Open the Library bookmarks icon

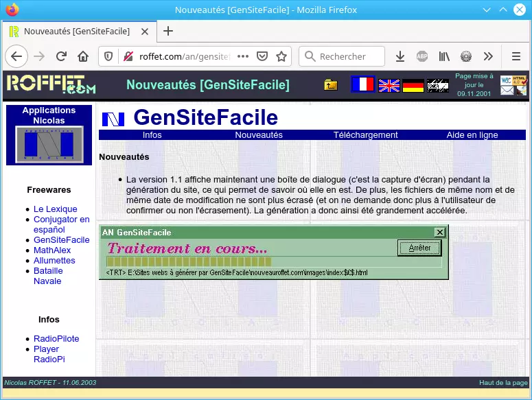point(444,56)
